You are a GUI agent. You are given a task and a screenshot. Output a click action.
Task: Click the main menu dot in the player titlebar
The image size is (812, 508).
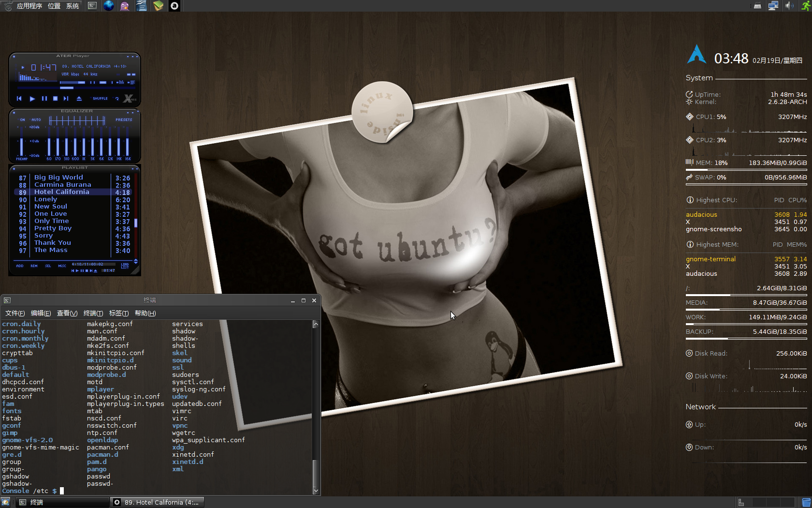point(14,56)
